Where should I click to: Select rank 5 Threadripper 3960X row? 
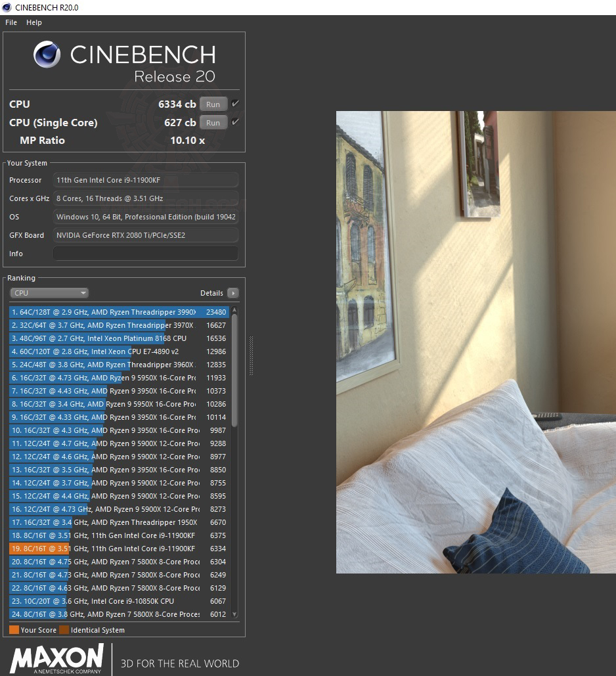119,365
